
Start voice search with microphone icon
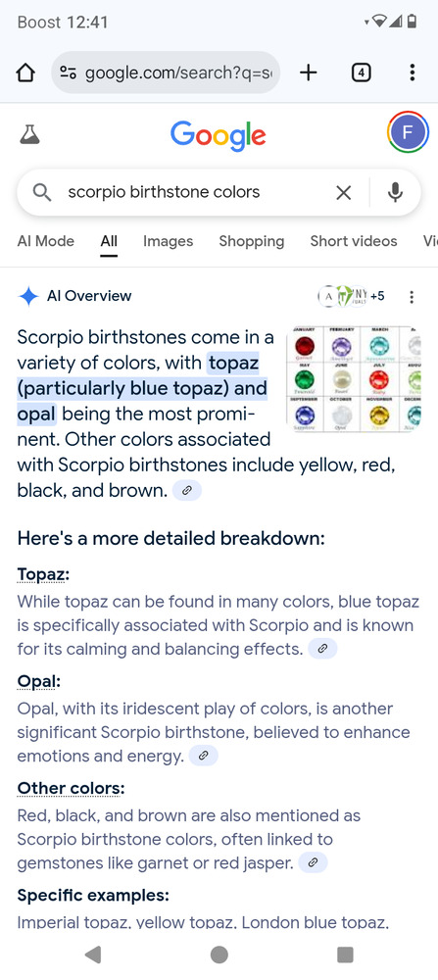click(x=395, y=192)
